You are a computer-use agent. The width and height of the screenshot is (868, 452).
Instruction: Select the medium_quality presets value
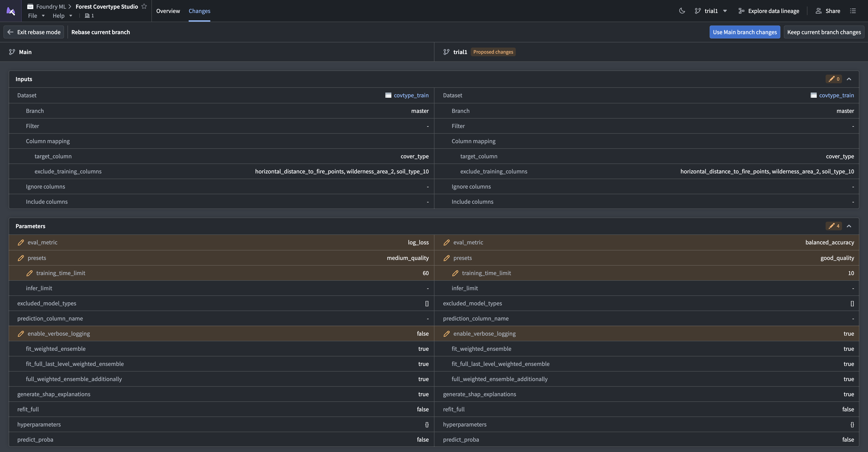[408, 258]
